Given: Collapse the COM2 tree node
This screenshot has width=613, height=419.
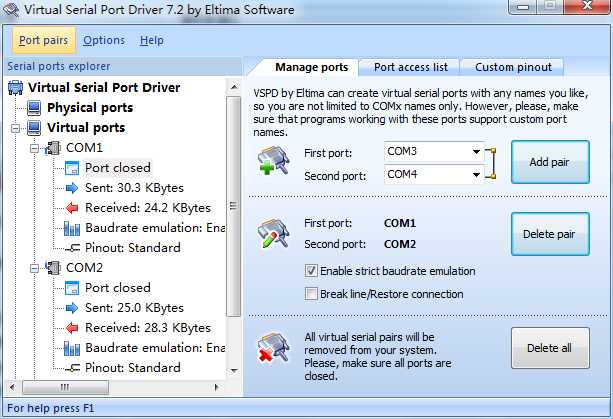Looking at the screenshot, I should pyautogui.click(x=34, y=268).
